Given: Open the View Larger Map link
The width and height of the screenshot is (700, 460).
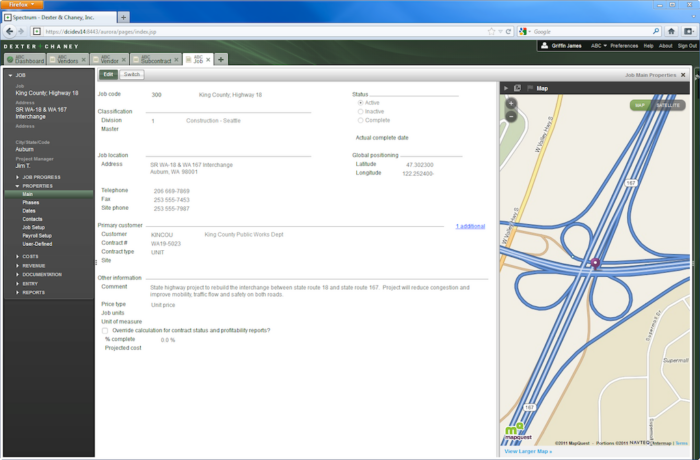Looking at the screenshot, I should point(528,451).
